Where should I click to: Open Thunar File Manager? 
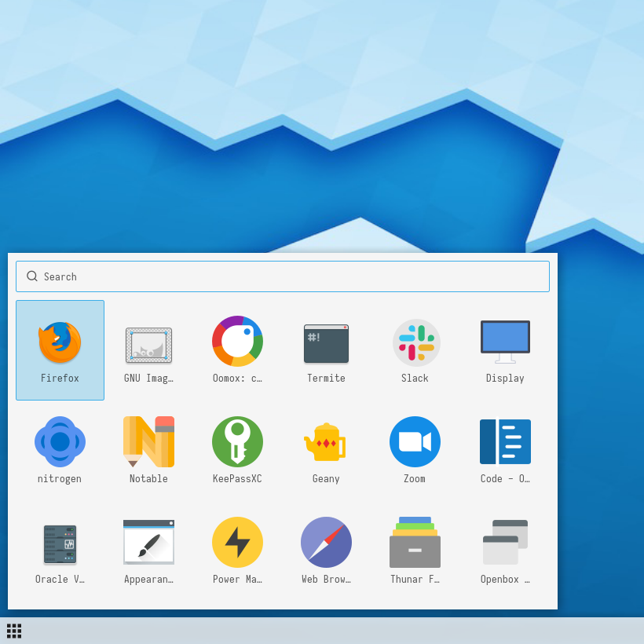(x=415, y=551)
